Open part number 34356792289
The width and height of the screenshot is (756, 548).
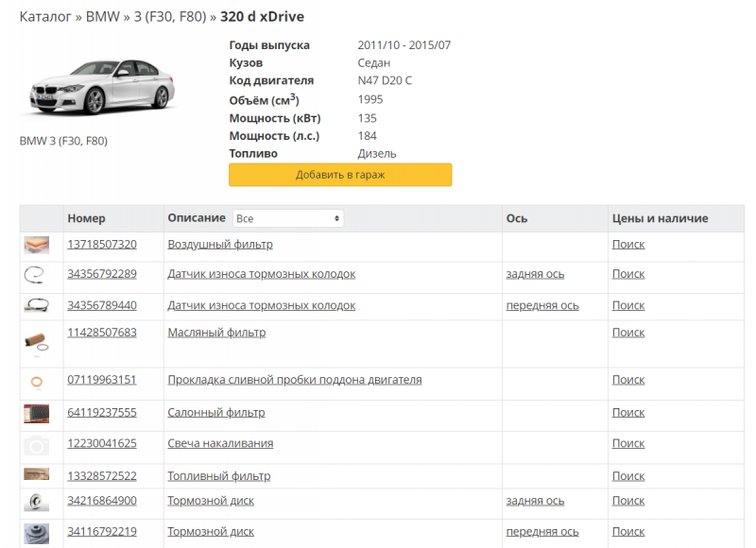pos(102,274)
